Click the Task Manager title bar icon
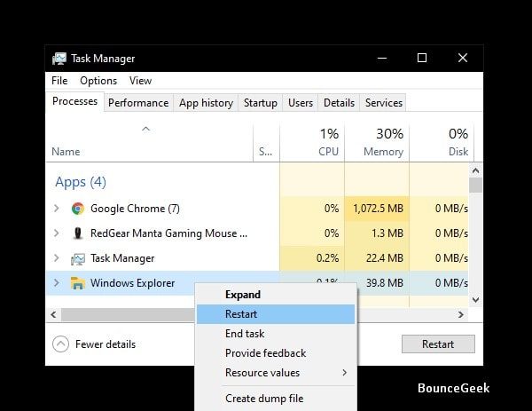532x411 pixels. point(59,59)
